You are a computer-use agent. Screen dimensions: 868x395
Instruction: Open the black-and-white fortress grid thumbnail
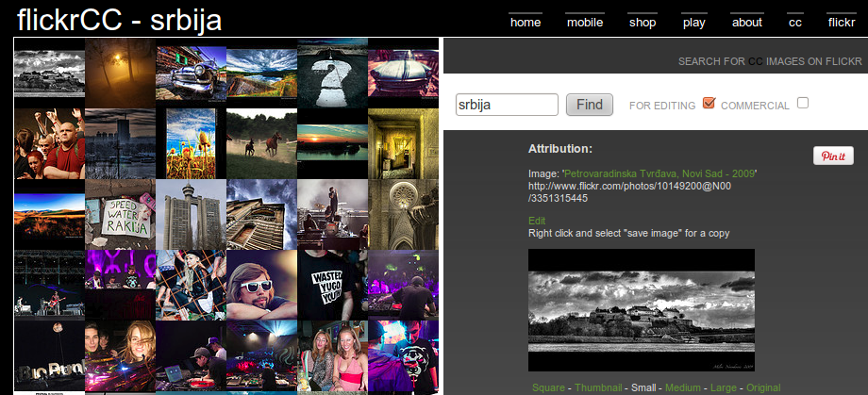49,74
